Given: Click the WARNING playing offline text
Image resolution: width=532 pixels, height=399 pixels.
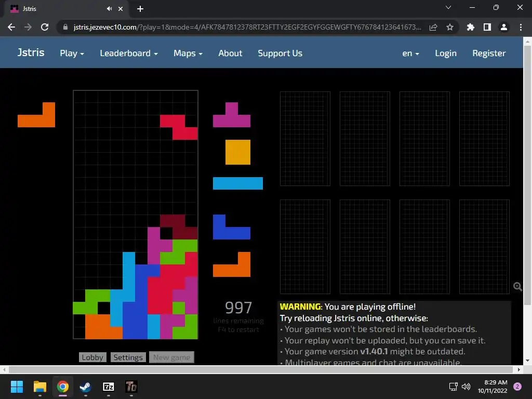Looking at the screenshot, I should click(x=348, y=307).
